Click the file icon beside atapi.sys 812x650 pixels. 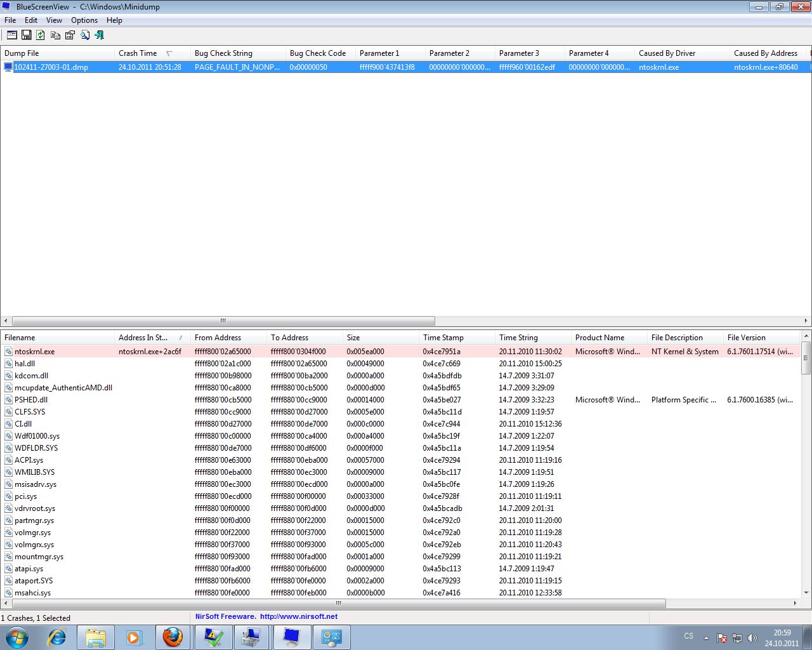pos(9,569)
